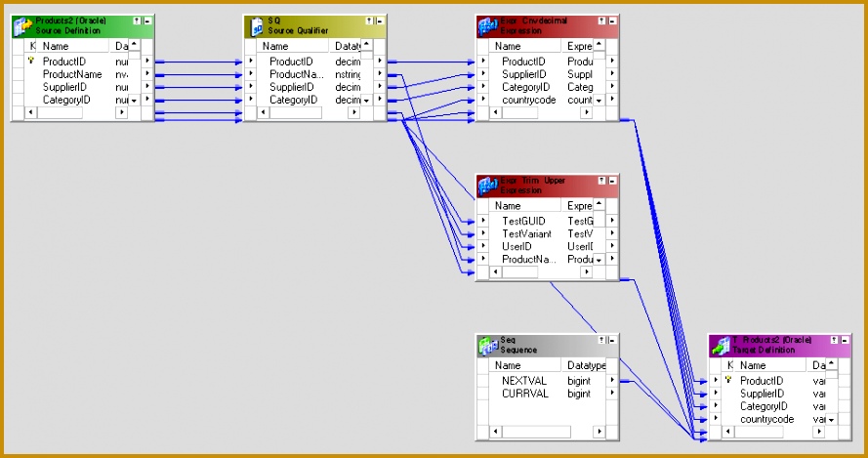Click output port arrow of SupplierID in SQ Source Qualifier
Screen dimensions: 868x458
tap(380, 86)
